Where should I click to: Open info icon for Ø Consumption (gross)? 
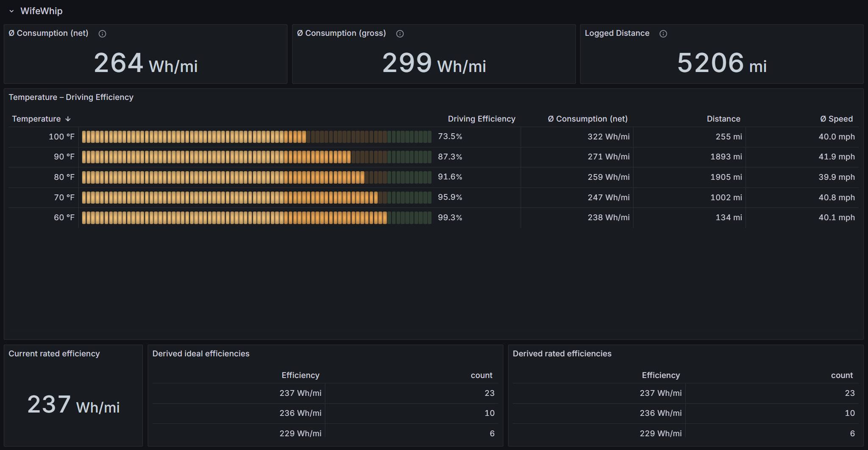(x=400, y=33)
